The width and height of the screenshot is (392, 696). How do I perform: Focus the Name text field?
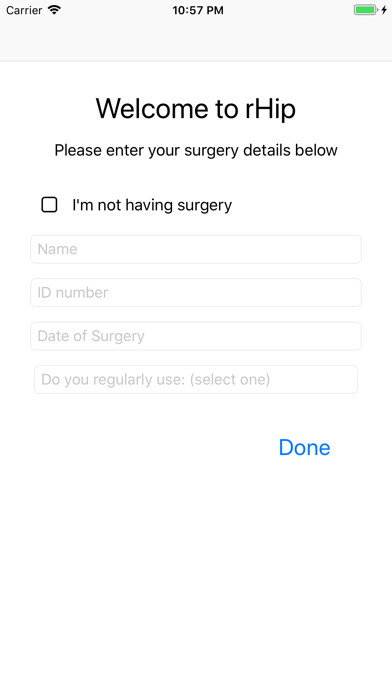pos(196,249)
